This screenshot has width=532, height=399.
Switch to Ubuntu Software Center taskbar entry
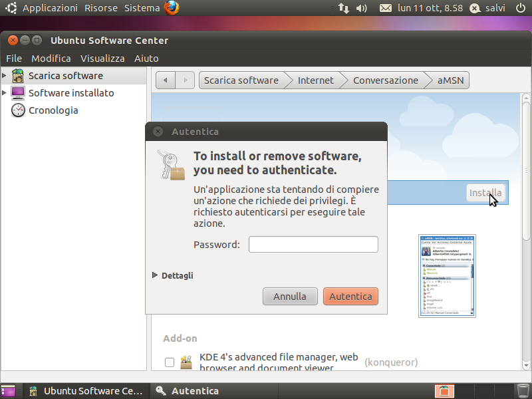pos(86,391)
